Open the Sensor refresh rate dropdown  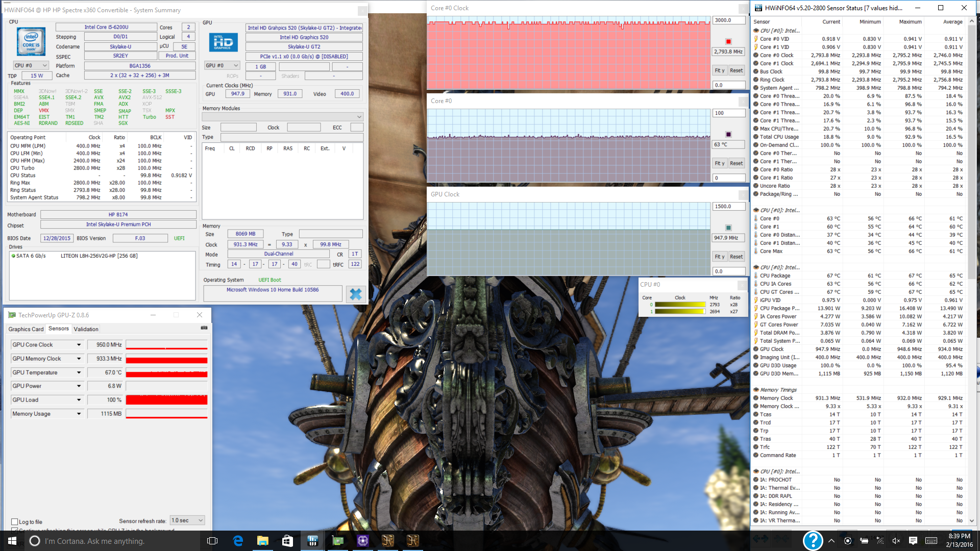click(187, 520)
